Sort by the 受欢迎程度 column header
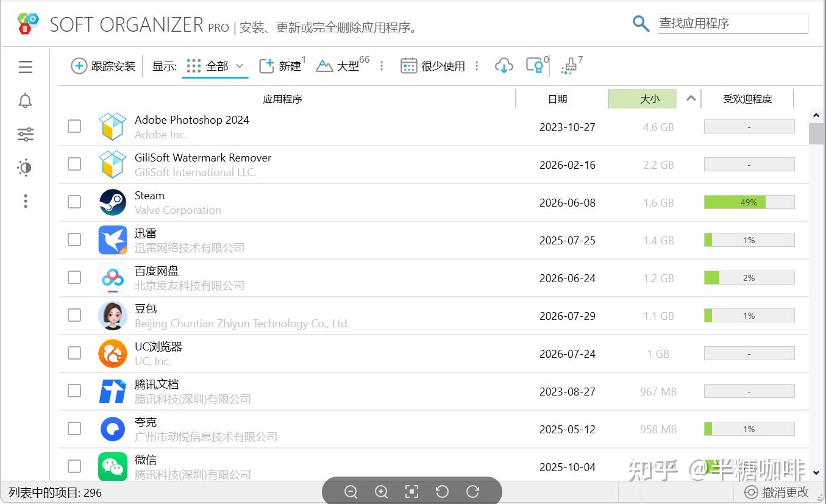Viewport: 826px width, 504px height. (747, 99)
